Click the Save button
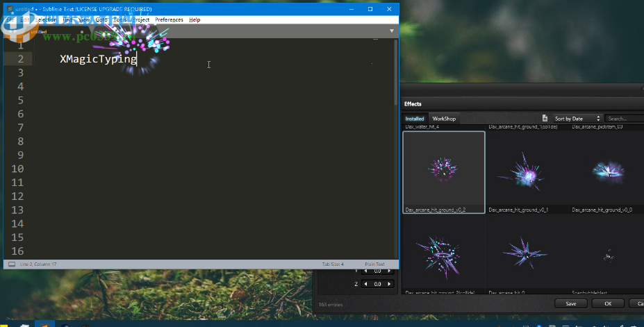 [571, 303]
